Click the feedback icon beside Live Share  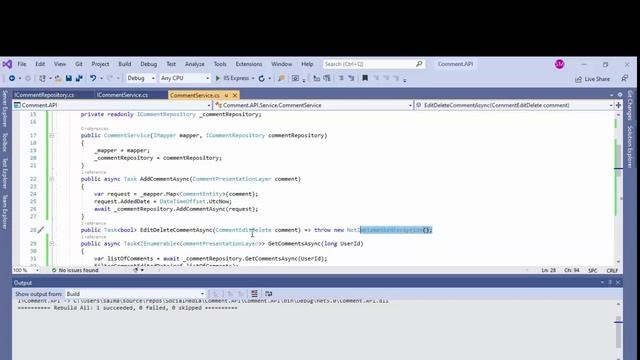[624, 78]
